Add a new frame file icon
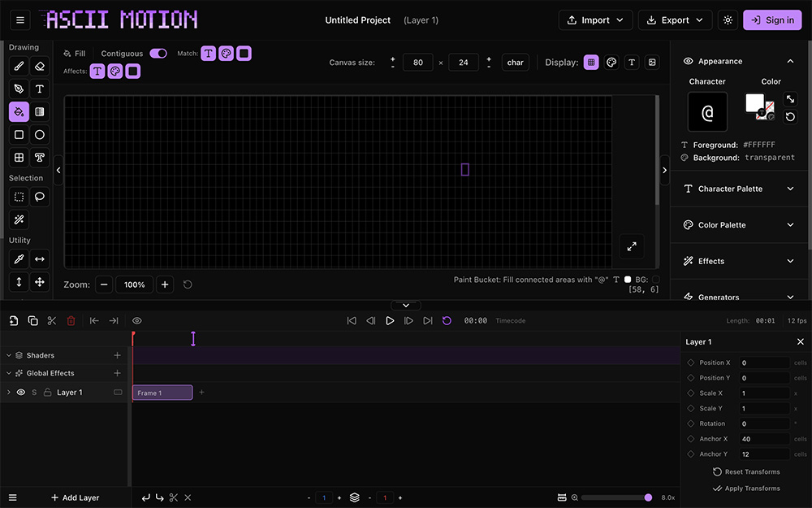The height and width of the screenshot is (508, 812). [x=14, y=321]
